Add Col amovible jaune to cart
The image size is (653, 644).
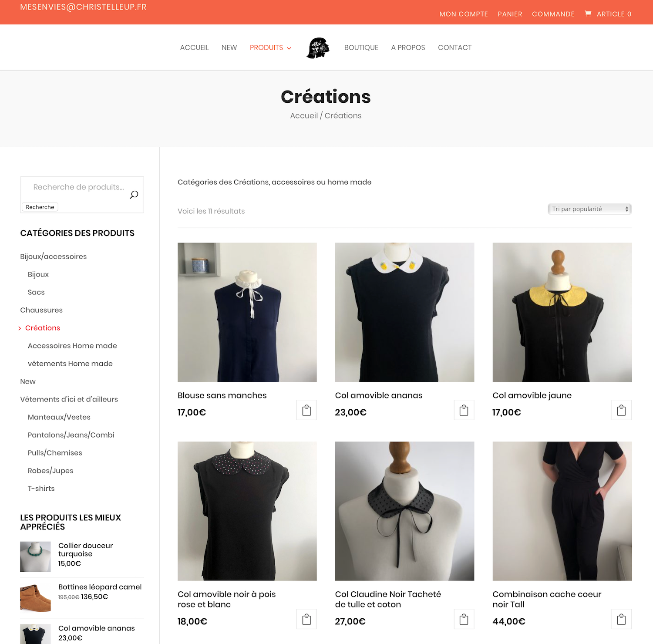pos(622,410)
